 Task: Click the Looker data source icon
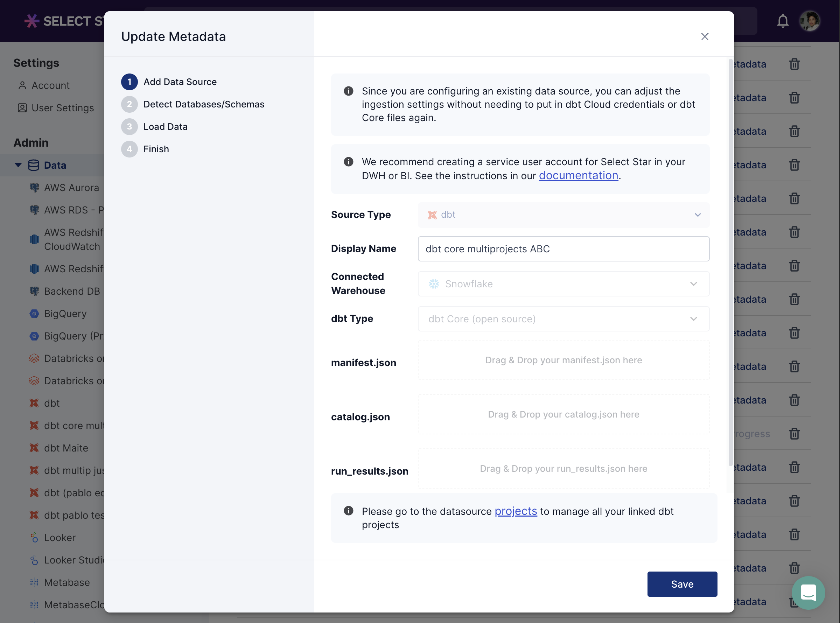[x=34, y=537]
